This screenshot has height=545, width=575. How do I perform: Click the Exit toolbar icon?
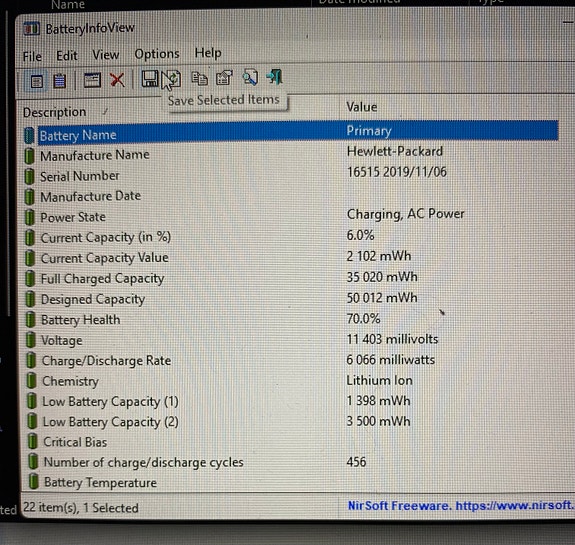coord(274,77)
